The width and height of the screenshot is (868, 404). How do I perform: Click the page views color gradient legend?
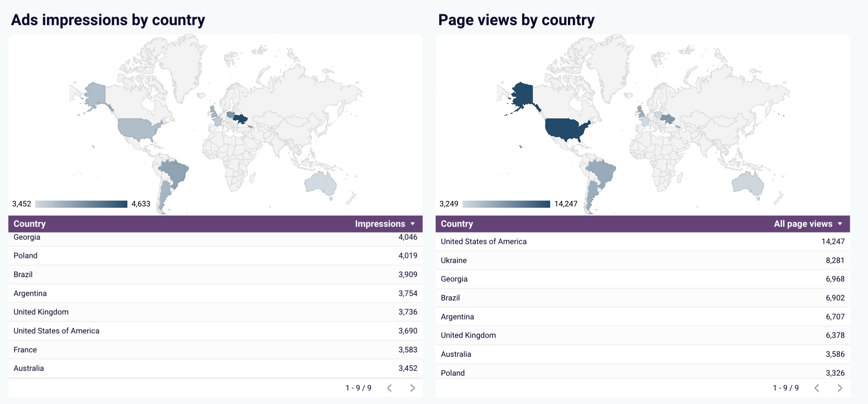(x=506, y=204)
